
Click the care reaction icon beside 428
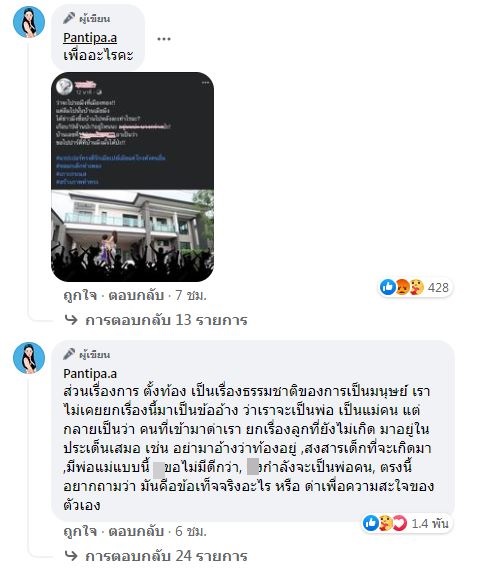click(416, 287)
